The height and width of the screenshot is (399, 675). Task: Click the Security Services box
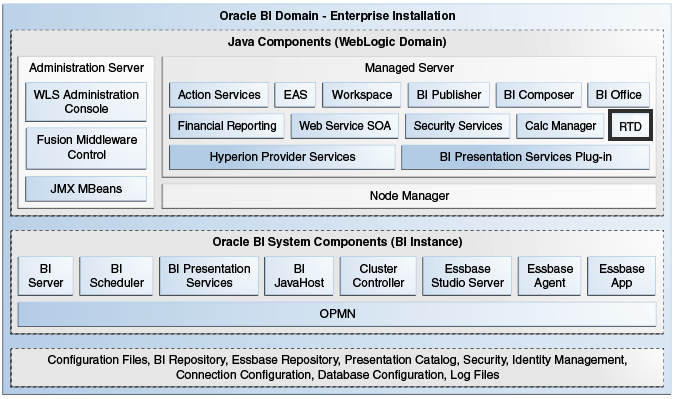point(458,126)
